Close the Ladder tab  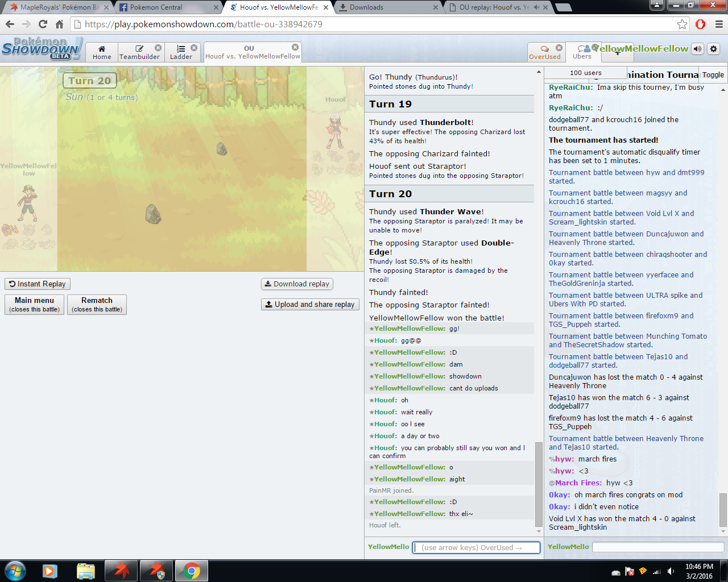pyautogui.click(x=194, y=48)
